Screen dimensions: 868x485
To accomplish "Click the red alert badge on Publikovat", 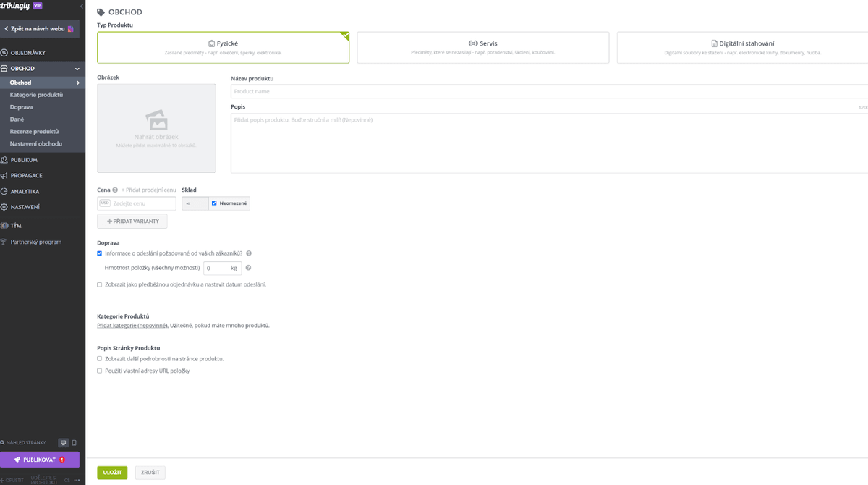I will [62, 460].
